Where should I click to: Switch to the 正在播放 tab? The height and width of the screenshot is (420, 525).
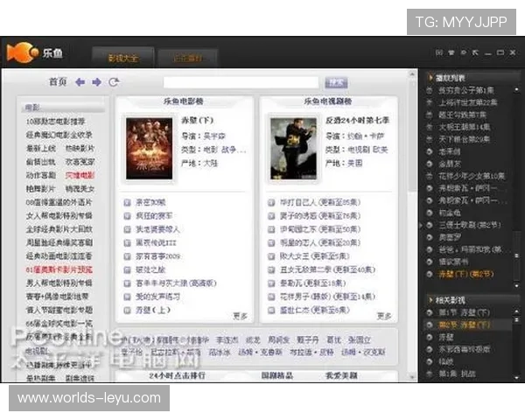[x=185, y=58]
